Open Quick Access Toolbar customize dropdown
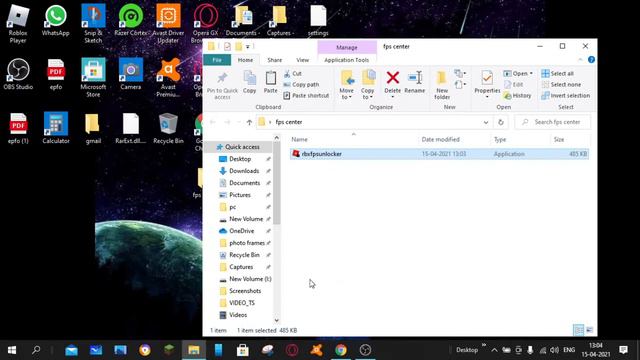 (248, 47)
